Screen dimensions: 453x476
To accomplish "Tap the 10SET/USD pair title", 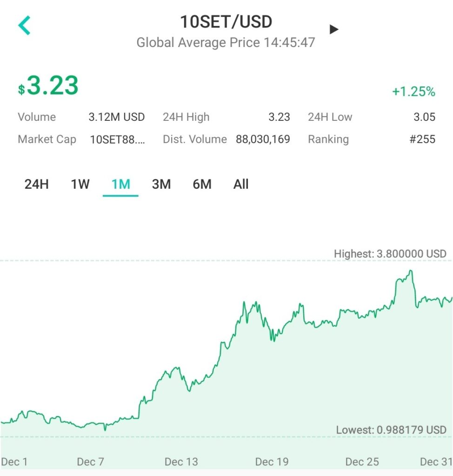I will click(x=226, y=21).
